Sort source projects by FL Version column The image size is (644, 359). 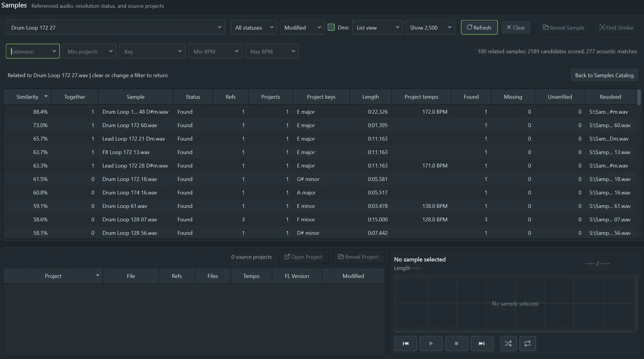pyautogui.click(x=297, y=276)
